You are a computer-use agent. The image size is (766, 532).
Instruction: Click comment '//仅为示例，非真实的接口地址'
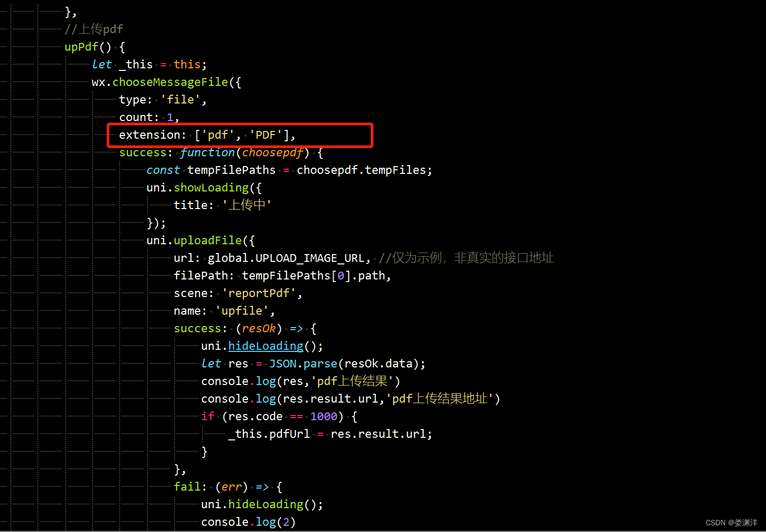[x=466, y=258]
